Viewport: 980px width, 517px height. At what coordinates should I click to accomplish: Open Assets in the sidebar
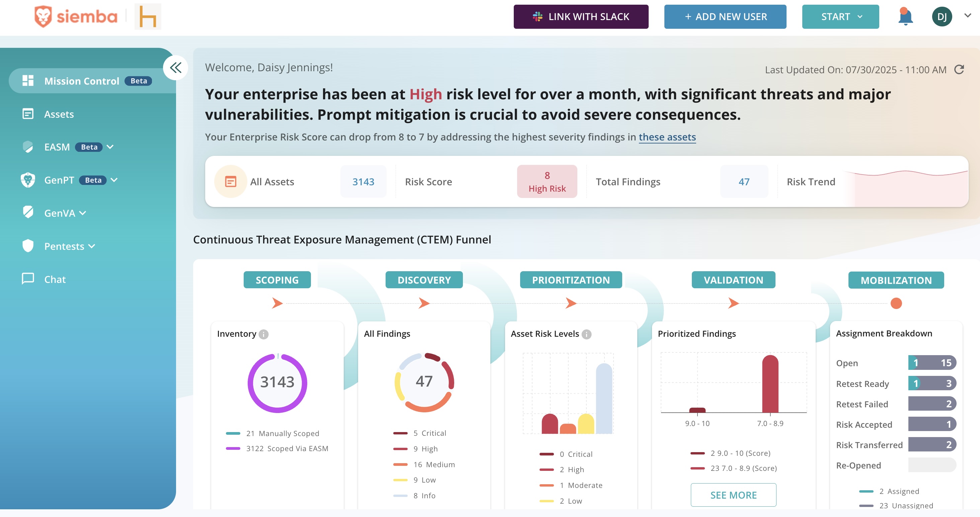click(x=59, y=114)
